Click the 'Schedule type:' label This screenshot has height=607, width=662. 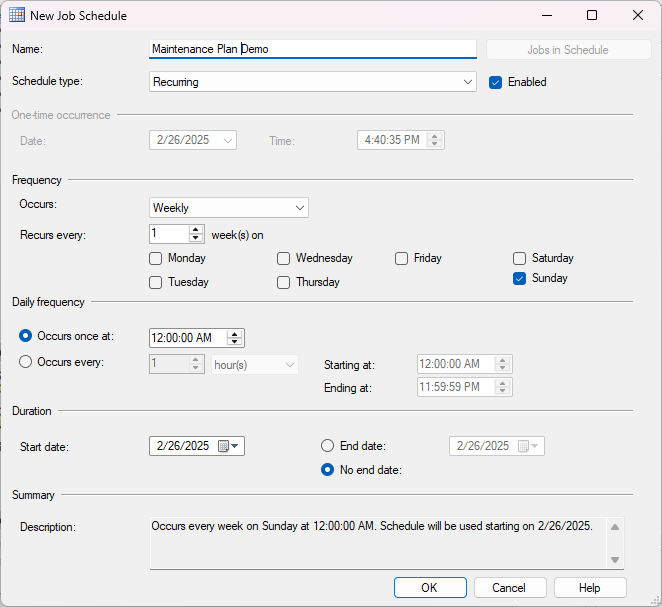click(47, 81)
